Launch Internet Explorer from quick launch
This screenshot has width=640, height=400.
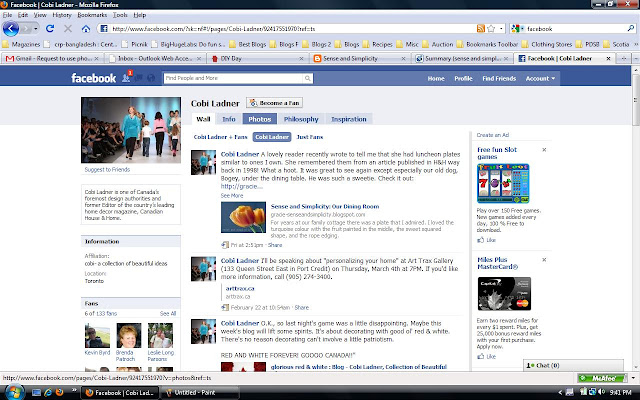point(48,392)
